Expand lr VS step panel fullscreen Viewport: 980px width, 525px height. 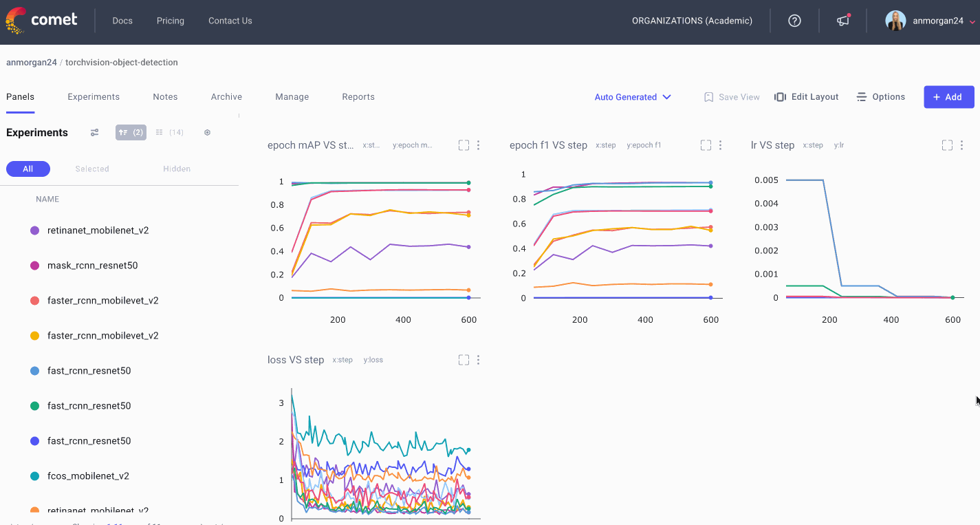click(x=947, y=145)
